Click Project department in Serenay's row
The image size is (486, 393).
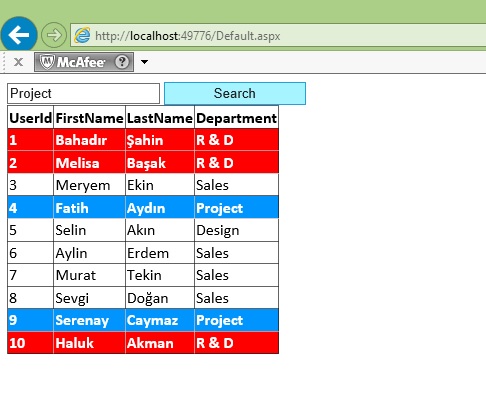coord(236,320)
